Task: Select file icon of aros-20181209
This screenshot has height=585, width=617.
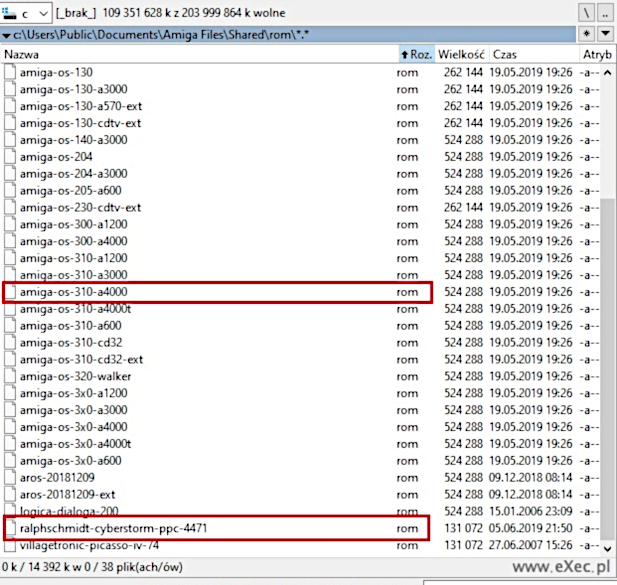Action: pos(10,478)
